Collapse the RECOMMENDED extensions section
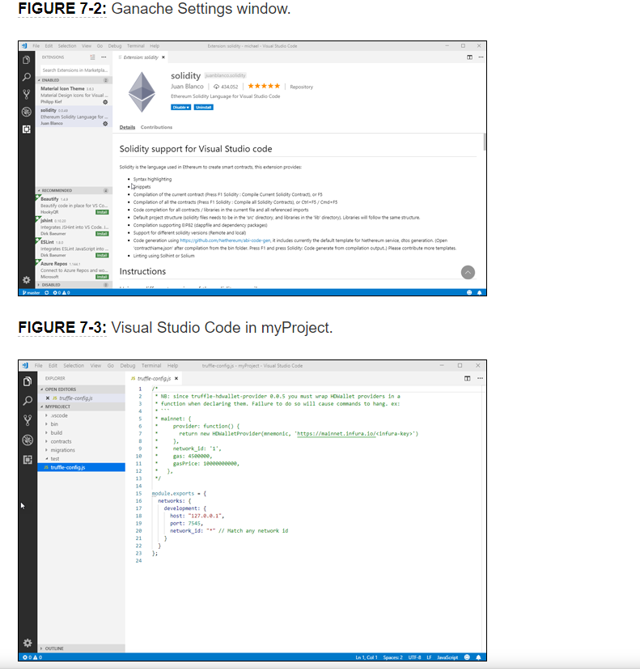The width and height of the screenshot is (640, 672). (74, 190)
